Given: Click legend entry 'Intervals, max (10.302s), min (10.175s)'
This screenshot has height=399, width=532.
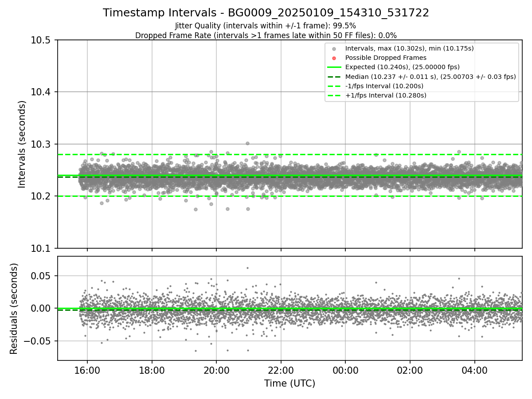Looking at the screenshot, I should click(x=409, y=48).
